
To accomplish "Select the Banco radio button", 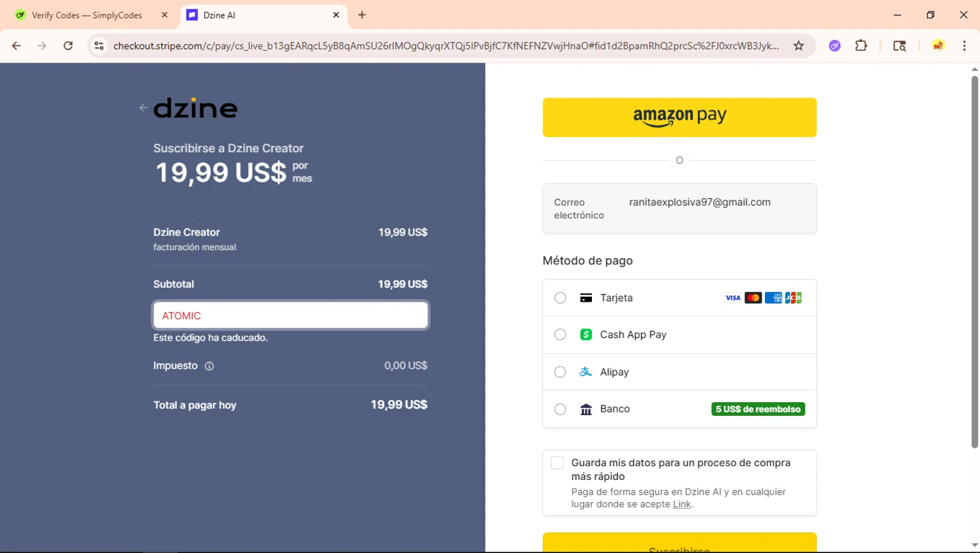I will [x=560, y=409].
